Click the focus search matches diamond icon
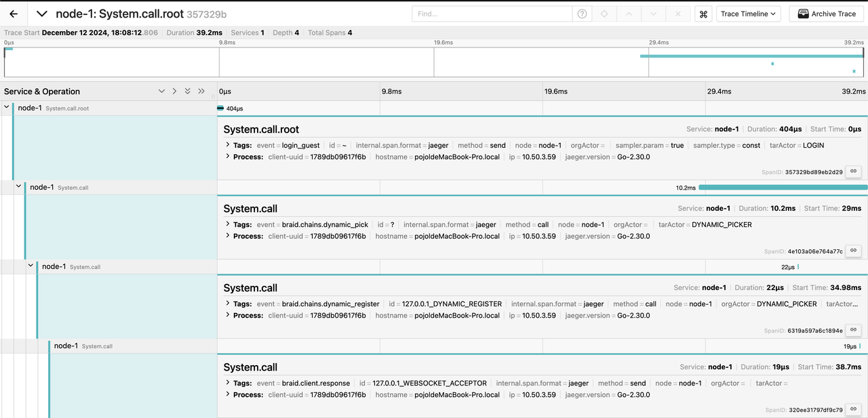This screenshot has height=418, width=868. pyautogui.click(x=604, y=14)
